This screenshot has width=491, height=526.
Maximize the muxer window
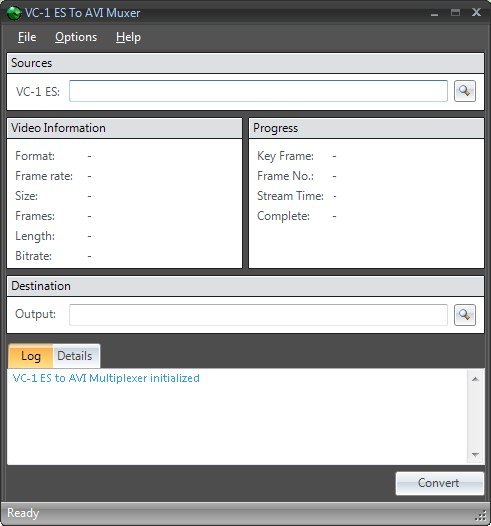click(455, 13)
